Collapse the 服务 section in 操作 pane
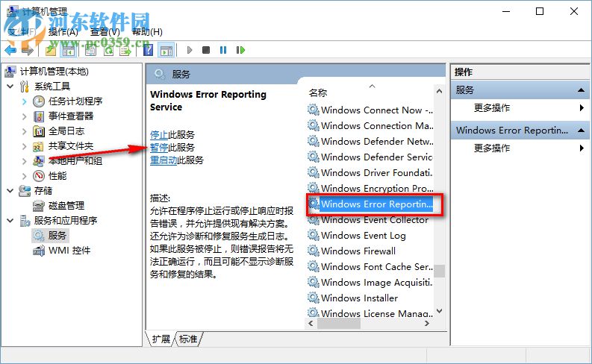The image size is (592, 364). pyautogui.click(x=582, y=90)
